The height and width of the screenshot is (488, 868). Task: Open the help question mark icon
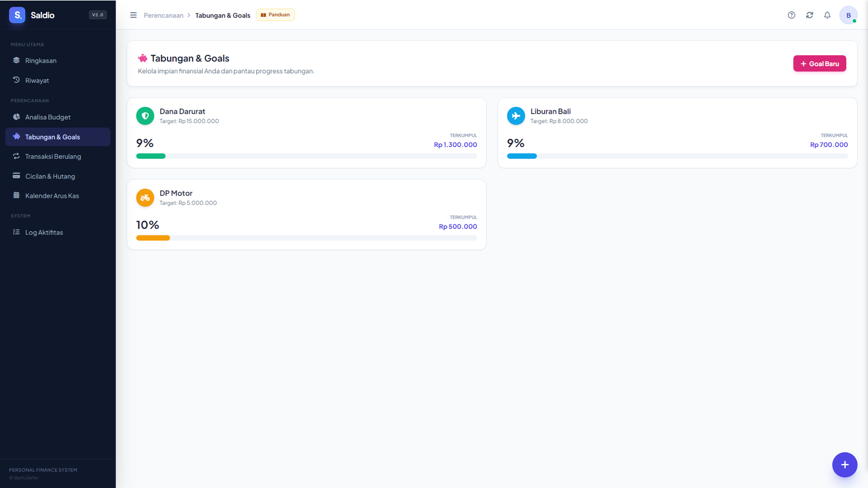click(x=792, y=15)
